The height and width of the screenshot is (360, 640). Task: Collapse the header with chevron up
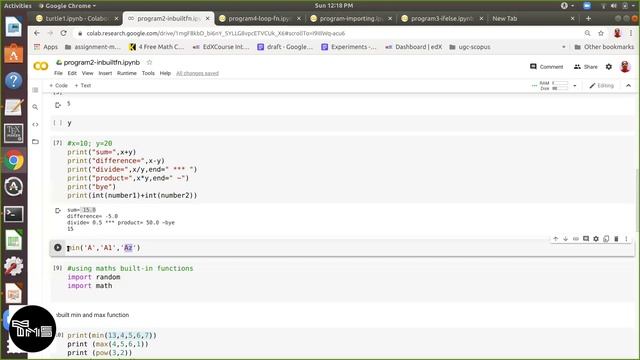click(x=628, y=86)
